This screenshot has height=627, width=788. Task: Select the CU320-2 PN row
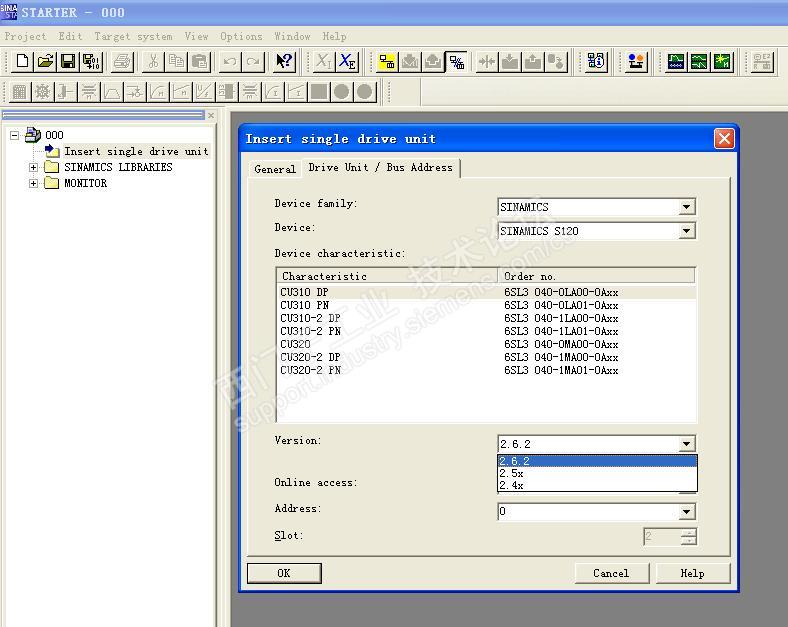click(x=487, y=370)
